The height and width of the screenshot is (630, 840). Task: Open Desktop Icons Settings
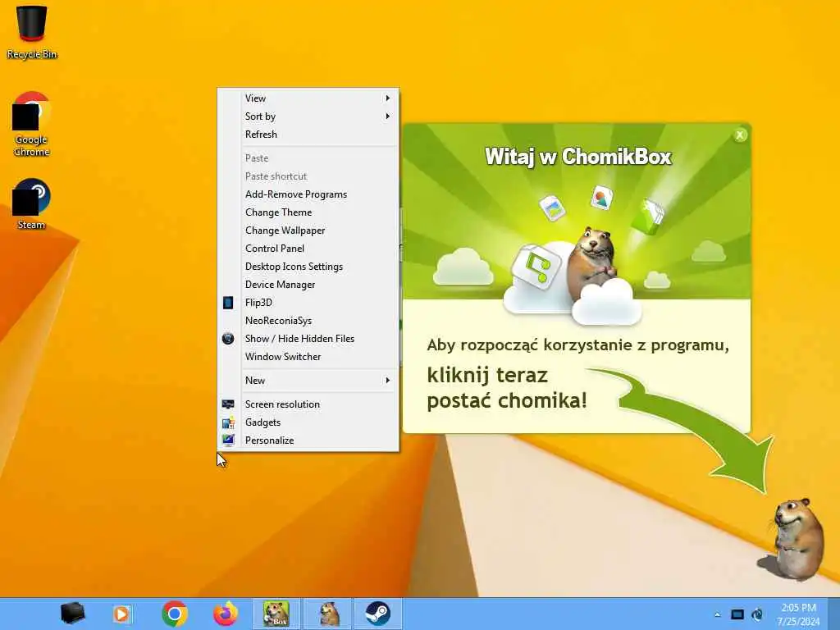pyautogui.click(x=319, y=267)
